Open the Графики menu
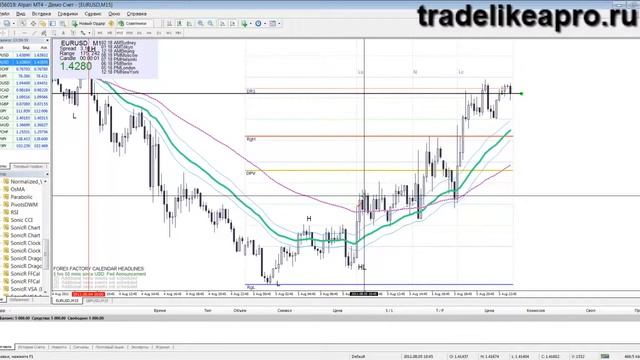The width and height of the screenshot is (640, 360). [67, 13]
